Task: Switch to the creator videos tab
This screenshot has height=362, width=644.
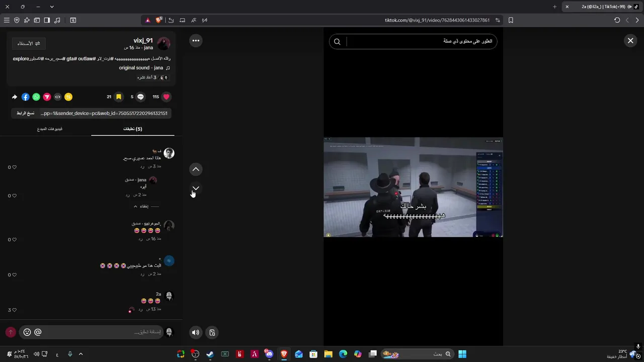Action: coord(50,129)
